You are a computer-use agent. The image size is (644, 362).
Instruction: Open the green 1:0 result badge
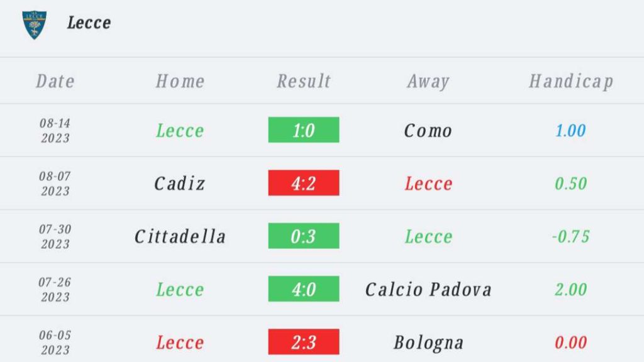(x=304, y=130)
